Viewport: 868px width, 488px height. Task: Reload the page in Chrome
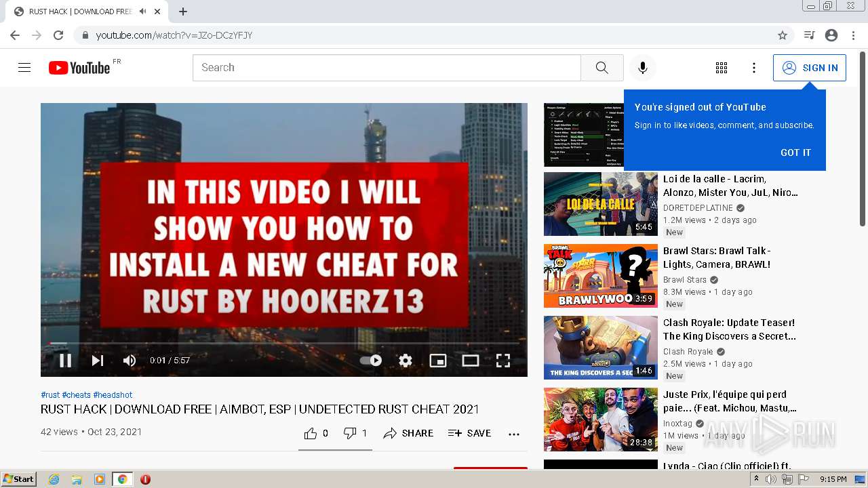pyautogui.click(x=58, y=35)
